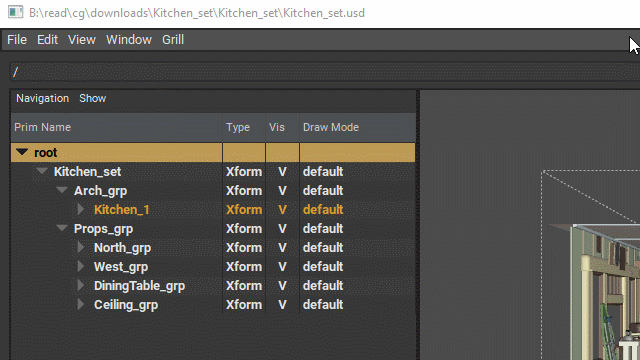
Task: Click the Xform type cell of North_grp
Action: tap(244, 247)
